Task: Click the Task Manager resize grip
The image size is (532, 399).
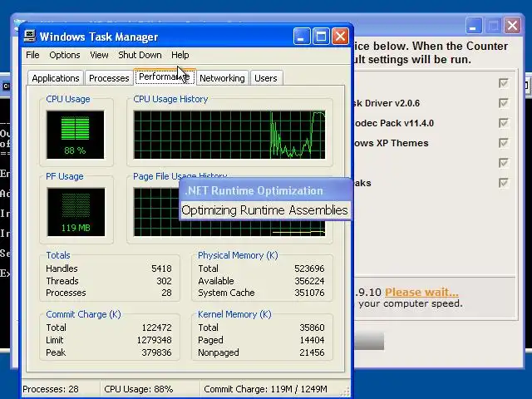Action: [345, 392]
